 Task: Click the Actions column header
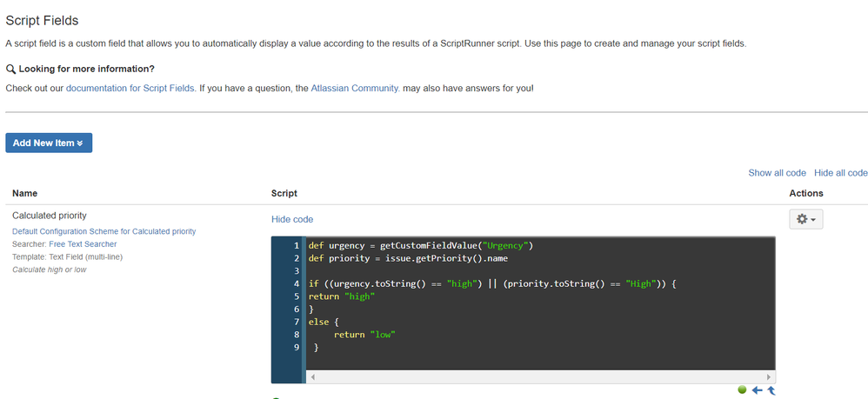806,193
